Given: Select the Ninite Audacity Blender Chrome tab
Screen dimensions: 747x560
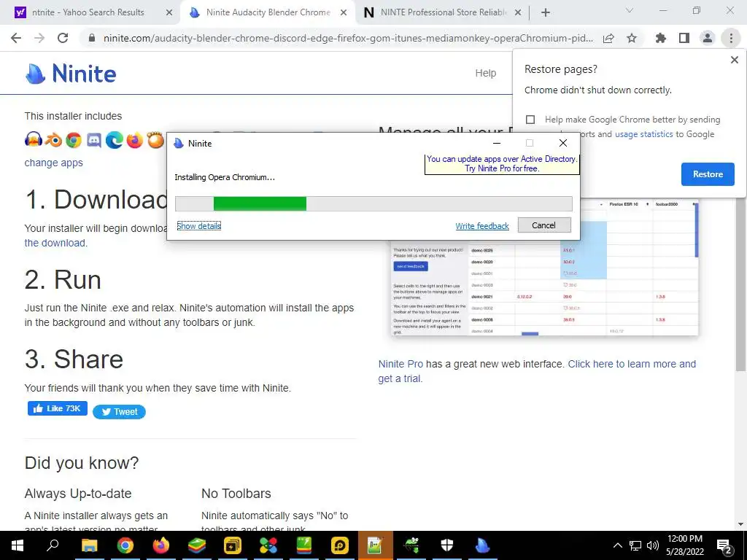Looking at the screenshot, I should pos(268,13).
